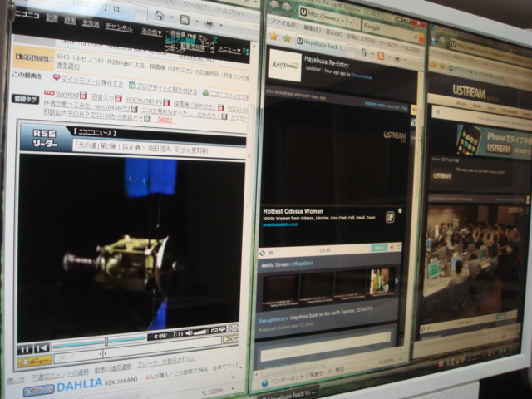Click Add to Favorites star in middle browser
Image resolution: width=532 pixels, height=399 pixels.
[287, 37]
